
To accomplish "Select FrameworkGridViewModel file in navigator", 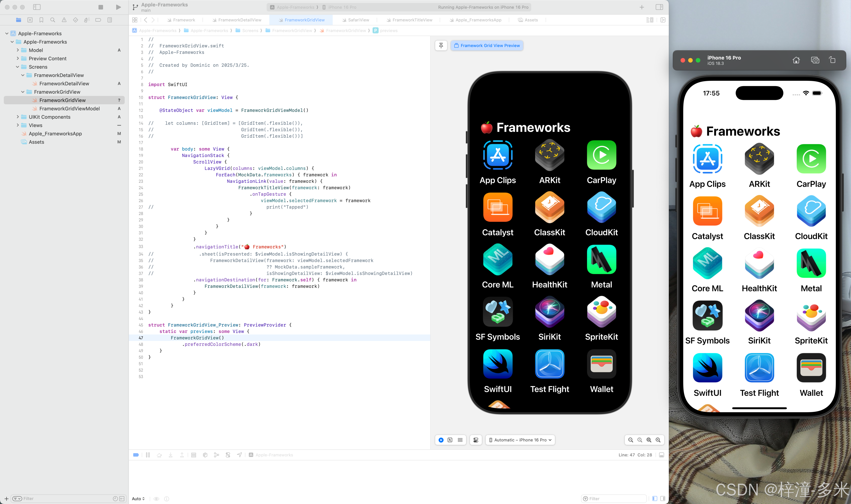I will point(69,109).
